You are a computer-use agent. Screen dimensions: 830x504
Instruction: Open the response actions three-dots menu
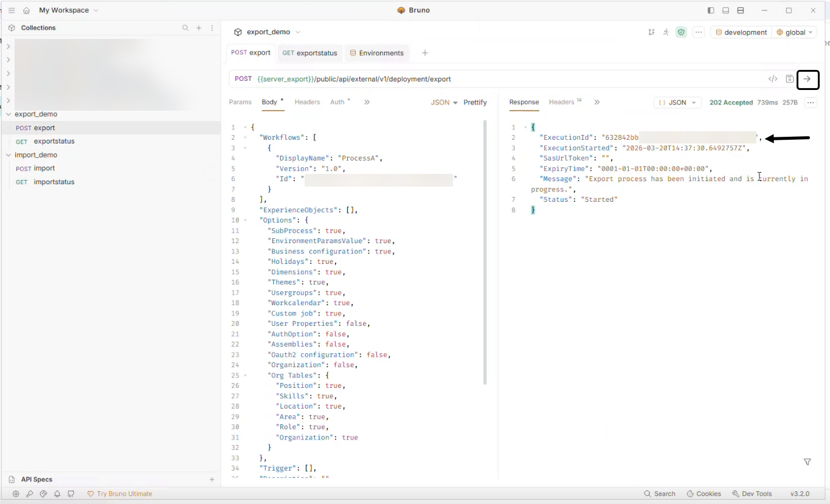(x=811, y=103)
